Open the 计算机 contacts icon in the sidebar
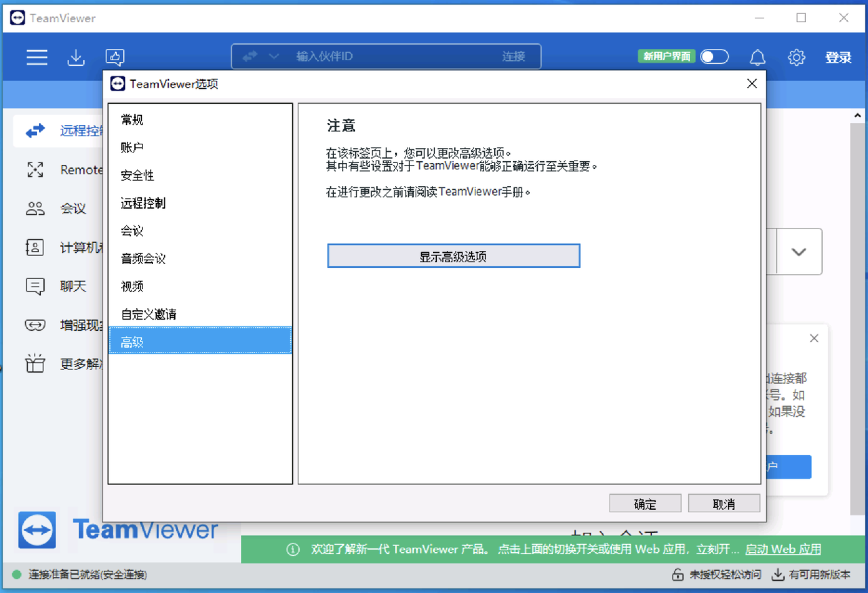This screenshot has width=868, height=593. [35, 247]
